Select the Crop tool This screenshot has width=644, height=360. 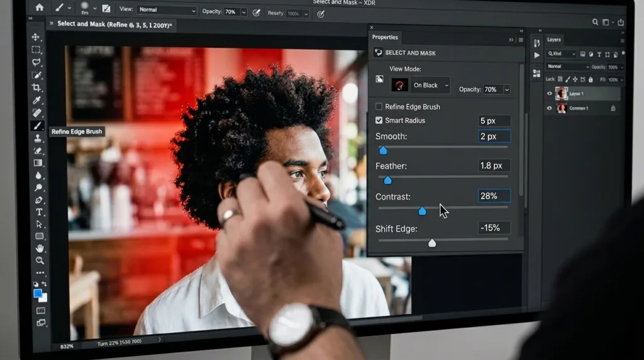point(36,87)
